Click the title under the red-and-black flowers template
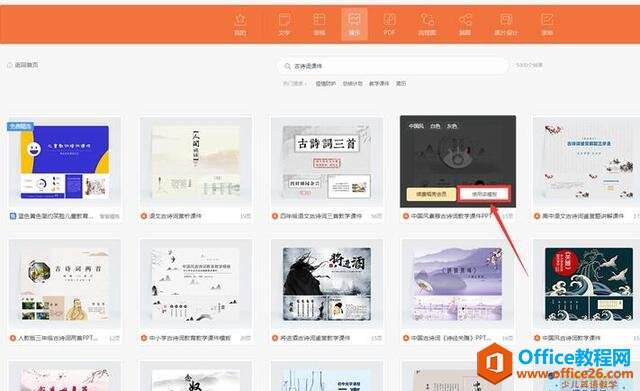The height and width of the screenshot is (391, 640). pyautogui.click(x=583, y=216)
